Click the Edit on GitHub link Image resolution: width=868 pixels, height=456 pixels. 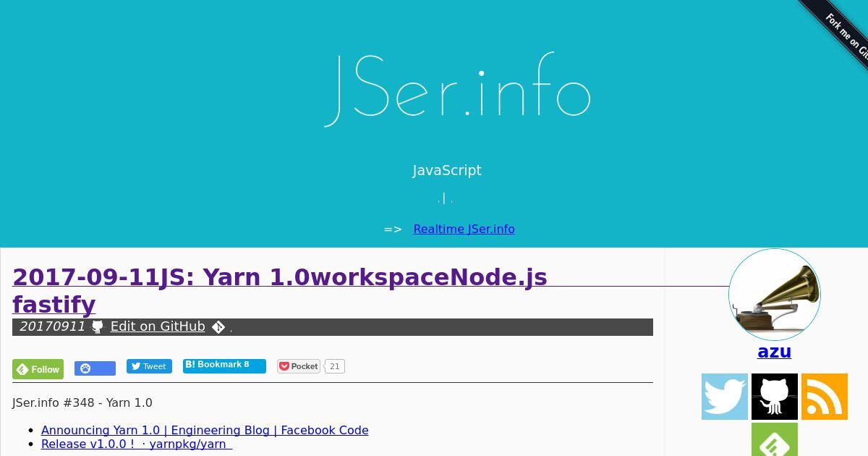click(158, 326)
